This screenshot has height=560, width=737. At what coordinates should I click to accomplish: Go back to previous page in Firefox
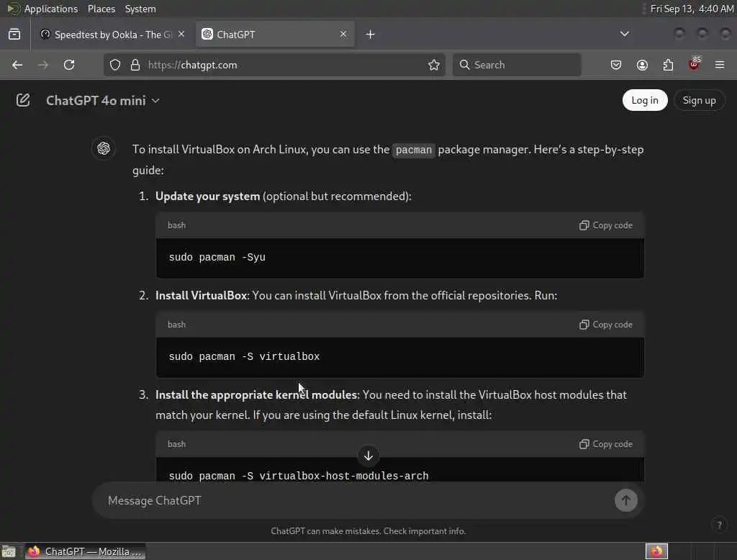(17, 65)
